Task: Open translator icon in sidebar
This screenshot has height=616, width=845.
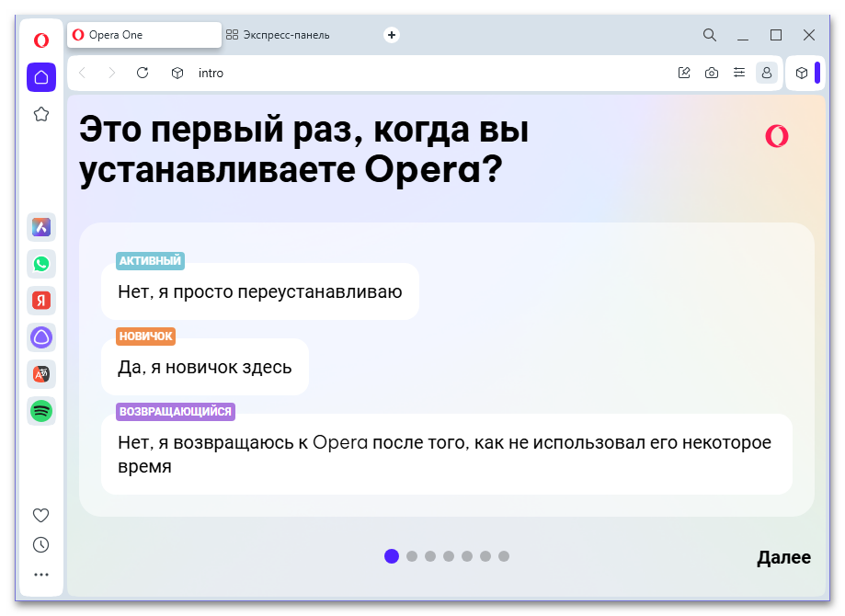Action: pos(41,374)
